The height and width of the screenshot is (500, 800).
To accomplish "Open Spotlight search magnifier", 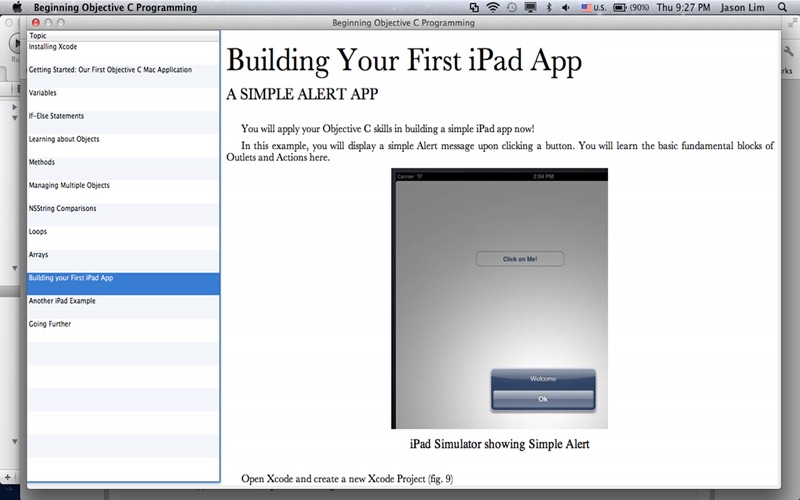I will (x=782, y=7).
